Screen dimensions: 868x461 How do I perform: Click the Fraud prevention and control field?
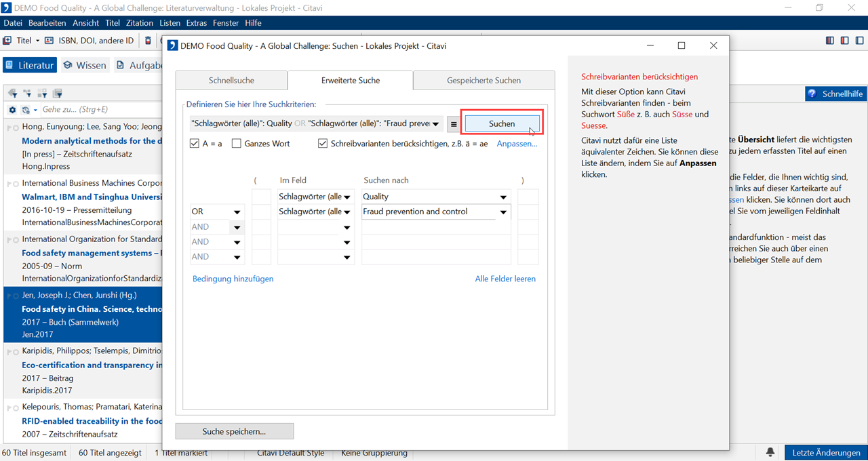[429, 212]
